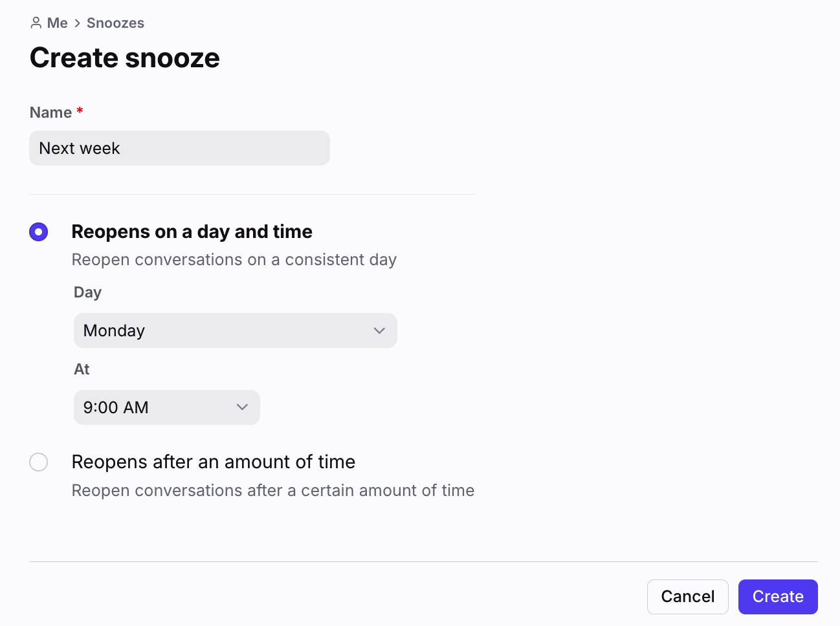Focus the Name input field
The width and height of the screenshot is (840, 626).
click(x=180, y=148)
